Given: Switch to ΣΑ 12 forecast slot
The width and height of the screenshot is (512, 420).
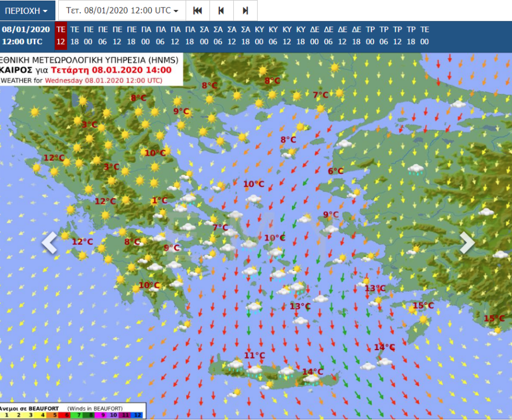Looking at the screenshot, I should [232, 35].
